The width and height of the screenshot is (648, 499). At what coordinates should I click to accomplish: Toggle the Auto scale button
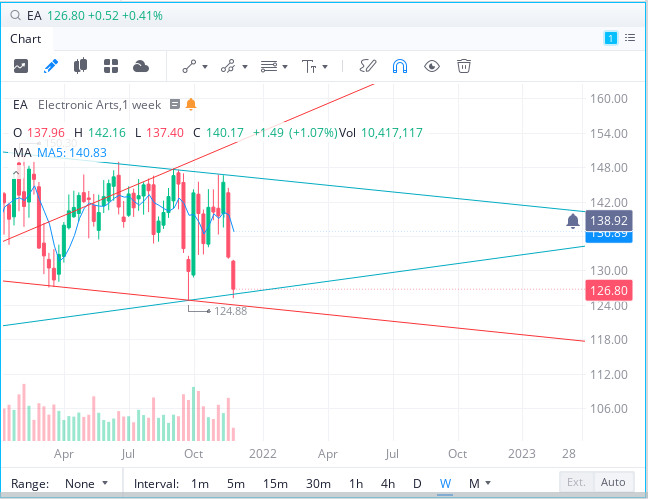(613, 482)
